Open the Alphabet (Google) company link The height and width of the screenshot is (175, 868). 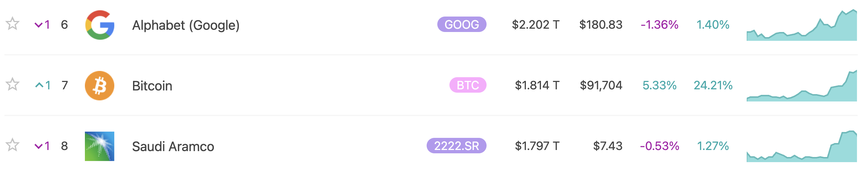186,25
